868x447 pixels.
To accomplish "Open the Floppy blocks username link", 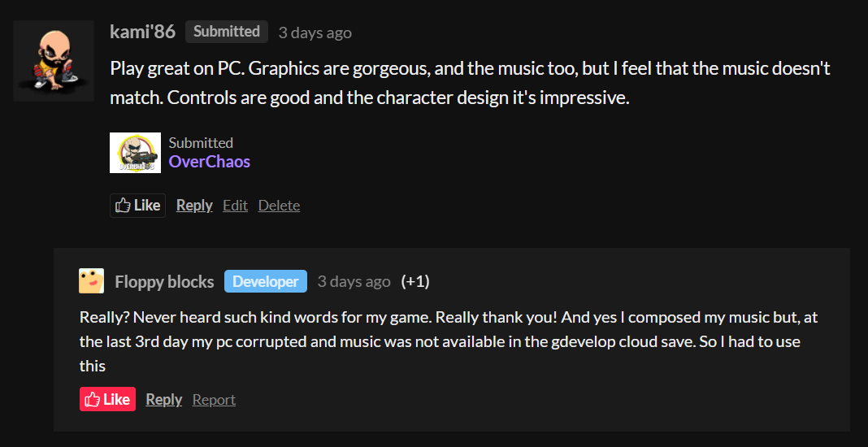I will [164, 282].
